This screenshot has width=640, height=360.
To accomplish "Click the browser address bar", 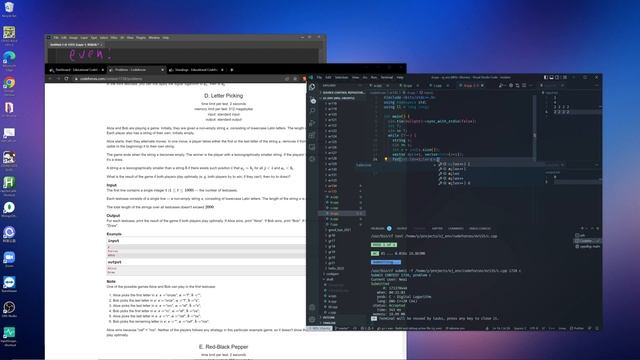I will coord(180,78).
